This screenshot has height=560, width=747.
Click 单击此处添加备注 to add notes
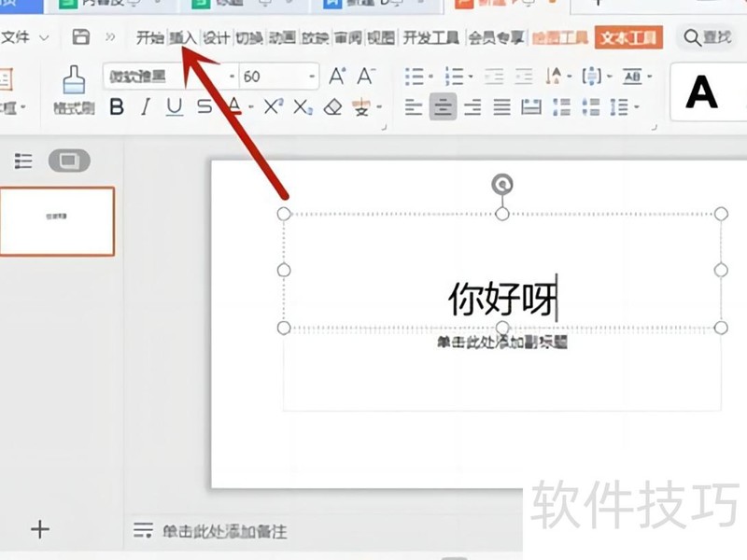[x=224, y=531]
